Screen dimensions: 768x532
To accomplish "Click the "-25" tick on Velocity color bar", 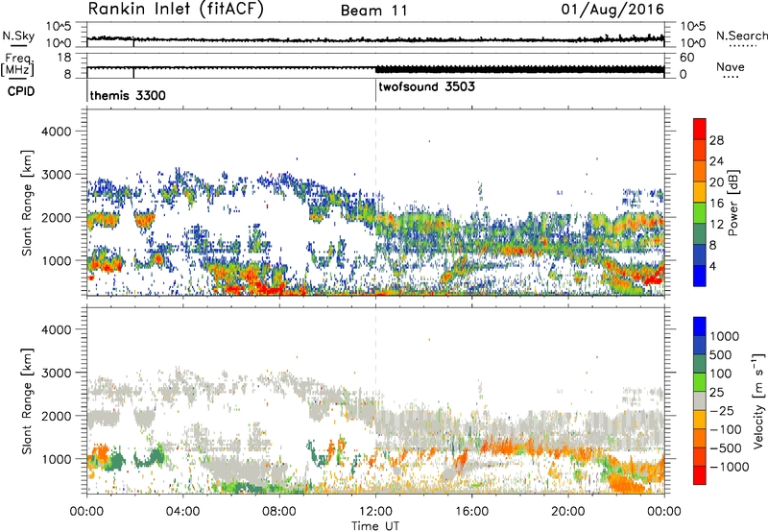I will [721, 411].
